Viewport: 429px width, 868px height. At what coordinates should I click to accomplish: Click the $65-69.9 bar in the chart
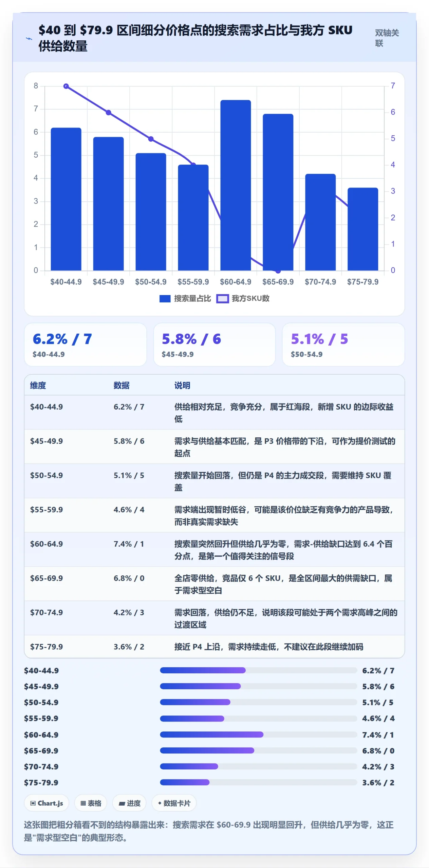(278, 192)
